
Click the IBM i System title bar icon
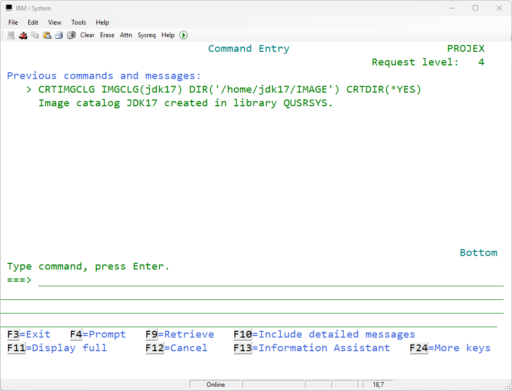(x=9, y=8)
